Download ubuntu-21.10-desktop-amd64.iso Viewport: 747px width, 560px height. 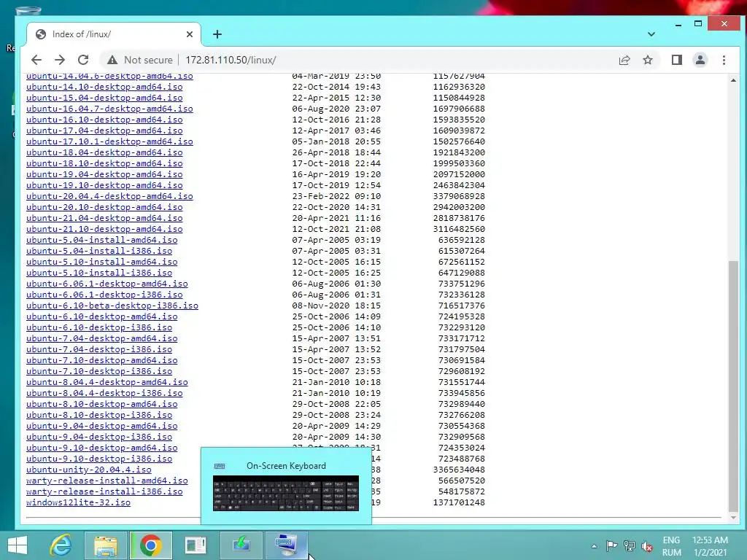[104, 230]
